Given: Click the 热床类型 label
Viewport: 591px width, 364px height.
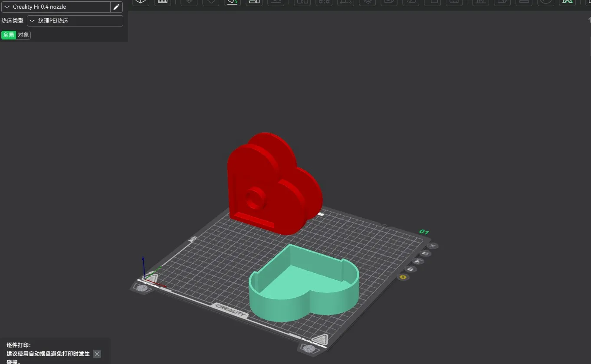Looking at the screenshot, I should click(12, 20).
